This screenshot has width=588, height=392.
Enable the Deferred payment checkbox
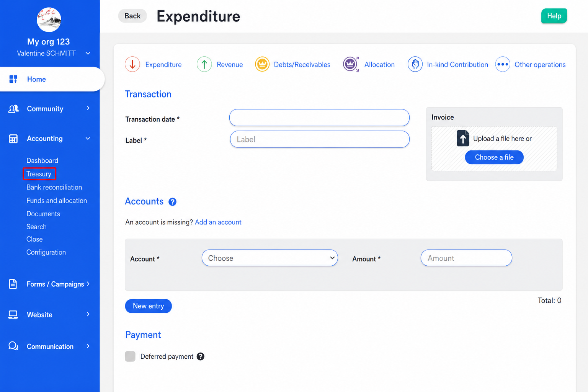(x=130, y=356)
